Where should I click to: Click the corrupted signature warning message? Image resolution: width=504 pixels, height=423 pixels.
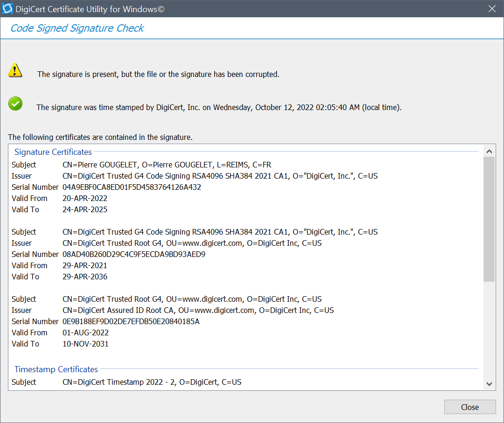click(x=158, y=74)
